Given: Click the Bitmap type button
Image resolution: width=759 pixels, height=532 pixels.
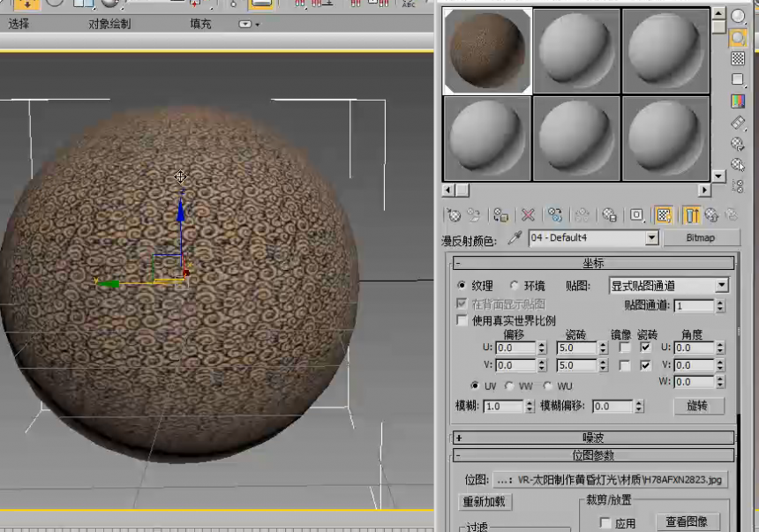Looking at the screenshot, I should tap(701, 237).
